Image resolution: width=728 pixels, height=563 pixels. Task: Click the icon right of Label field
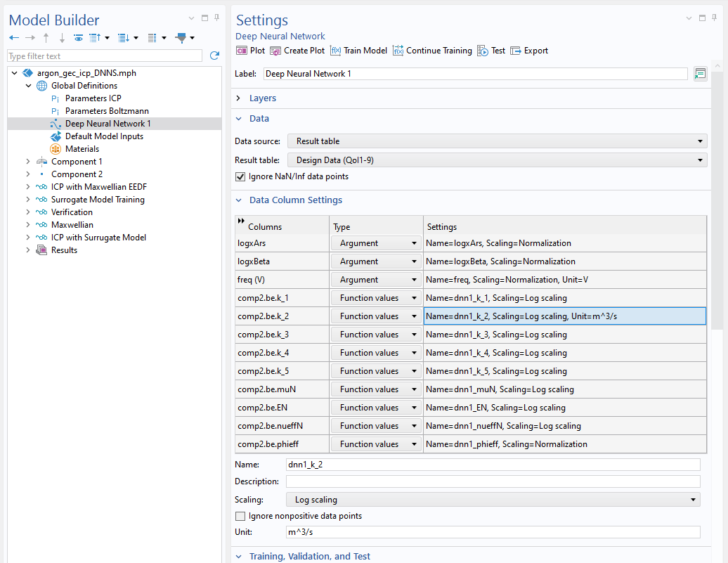coord(700,74)
